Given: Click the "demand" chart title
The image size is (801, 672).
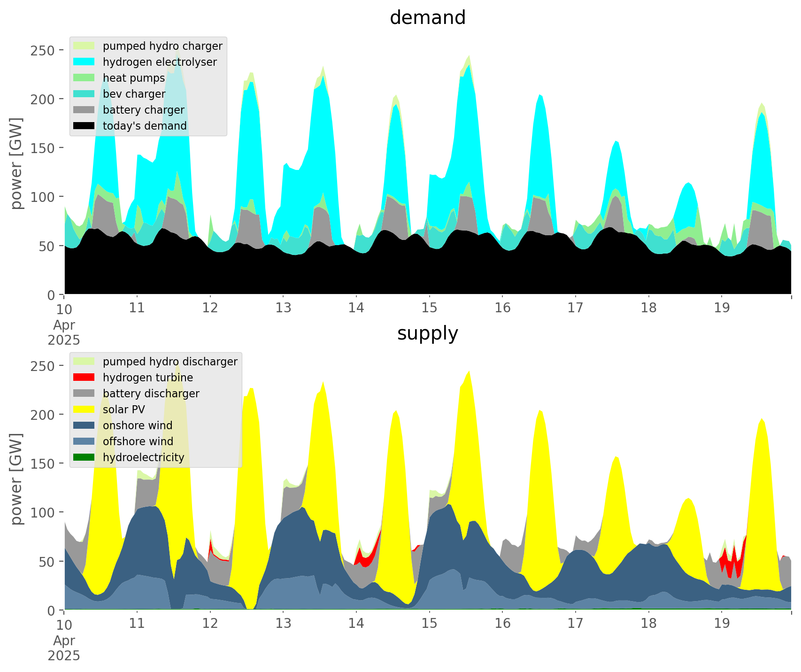Looking at the screenshot, I should pos(428,18).
